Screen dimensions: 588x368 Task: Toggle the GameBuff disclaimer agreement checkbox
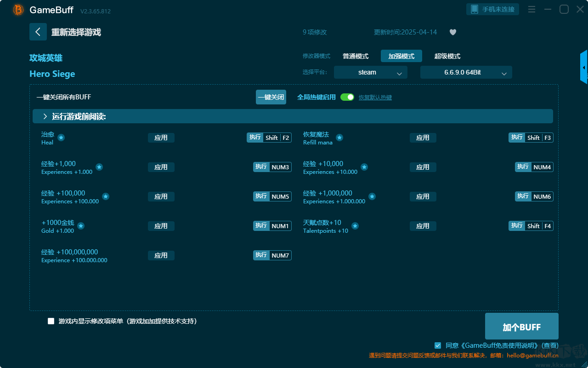[x=438, y=345]
